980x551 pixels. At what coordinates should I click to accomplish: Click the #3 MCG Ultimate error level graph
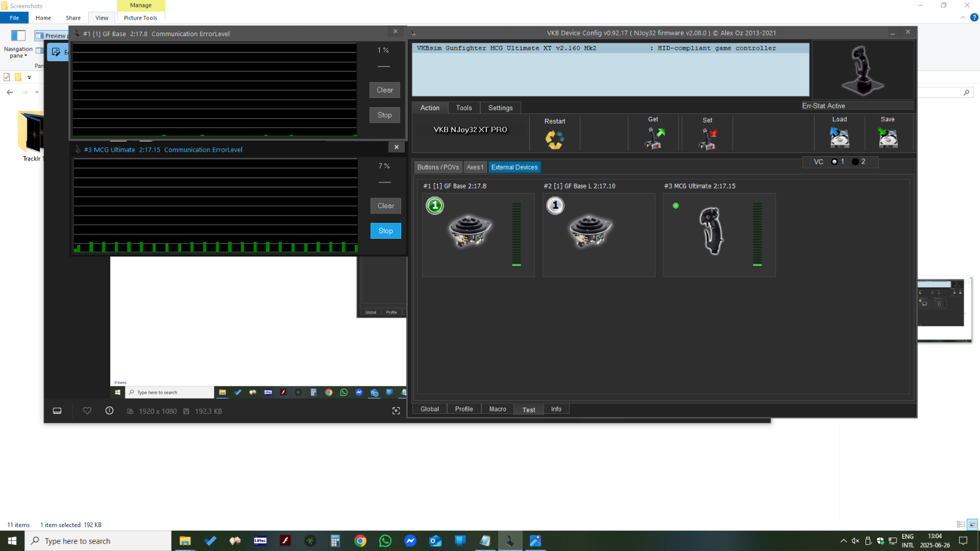216,205
